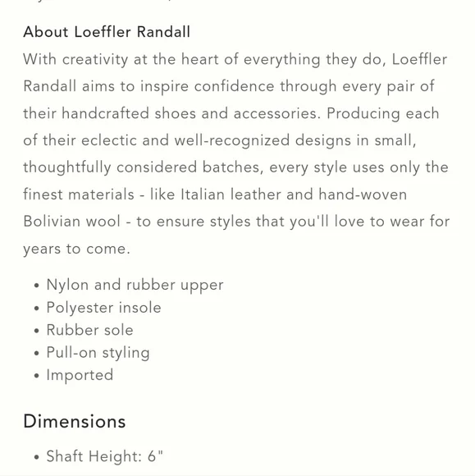Select the "Shaft Height: 6"" dimension entry

click(105, 456)
